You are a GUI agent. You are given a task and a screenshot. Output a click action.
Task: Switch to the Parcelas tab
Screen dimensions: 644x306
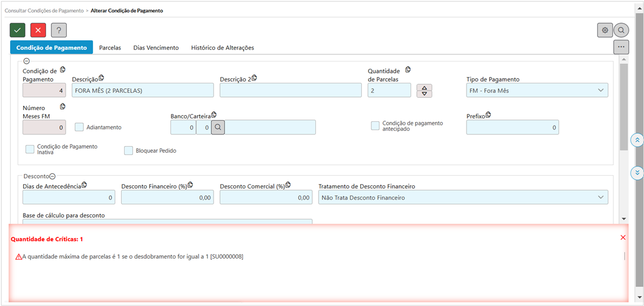pos(110,47)
